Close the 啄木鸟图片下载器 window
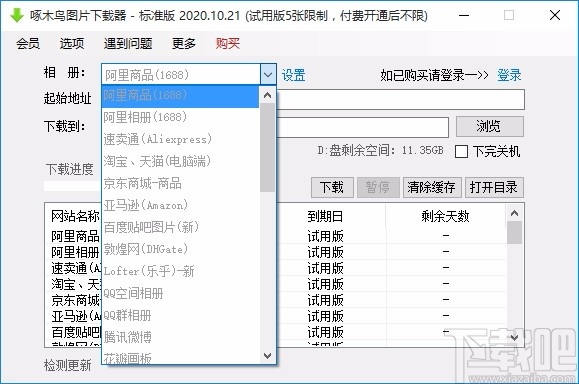This screenshot has height=384, width=579. tap(555, 16)
